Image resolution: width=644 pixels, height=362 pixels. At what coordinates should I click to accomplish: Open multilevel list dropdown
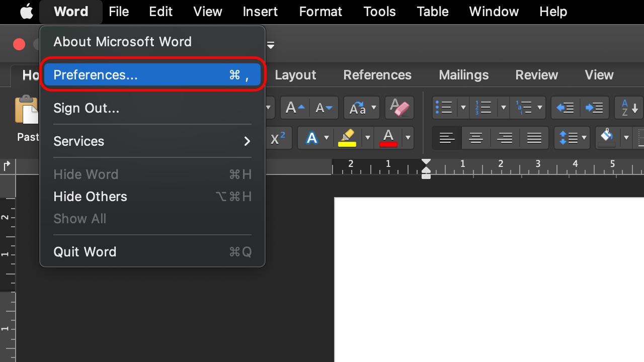pos(540,108)
